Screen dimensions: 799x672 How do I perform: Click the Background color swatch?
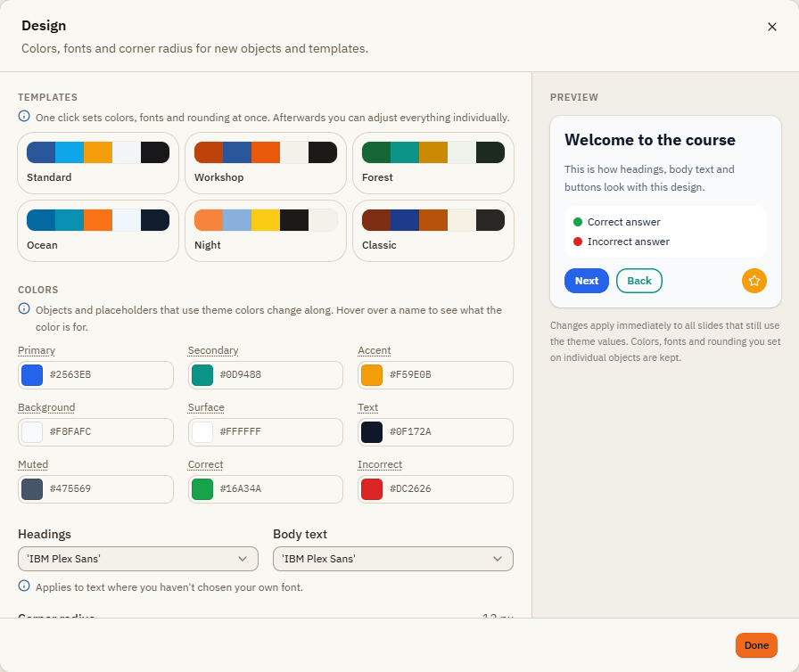click(32, 432)
